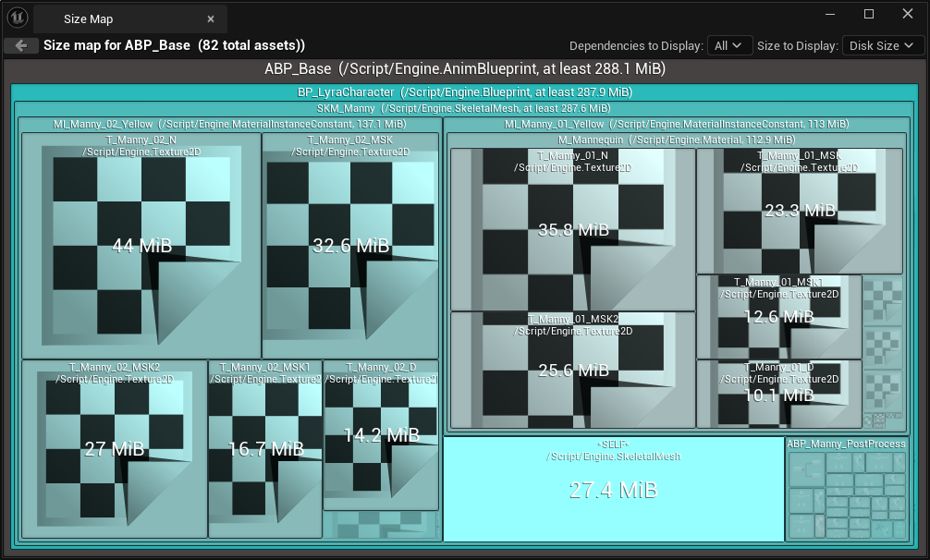This screenshot has width=930, height=560.
Task: Select the T_Manny_01_MSK2 25.6 MiB texture
Action: pos(573,370)
